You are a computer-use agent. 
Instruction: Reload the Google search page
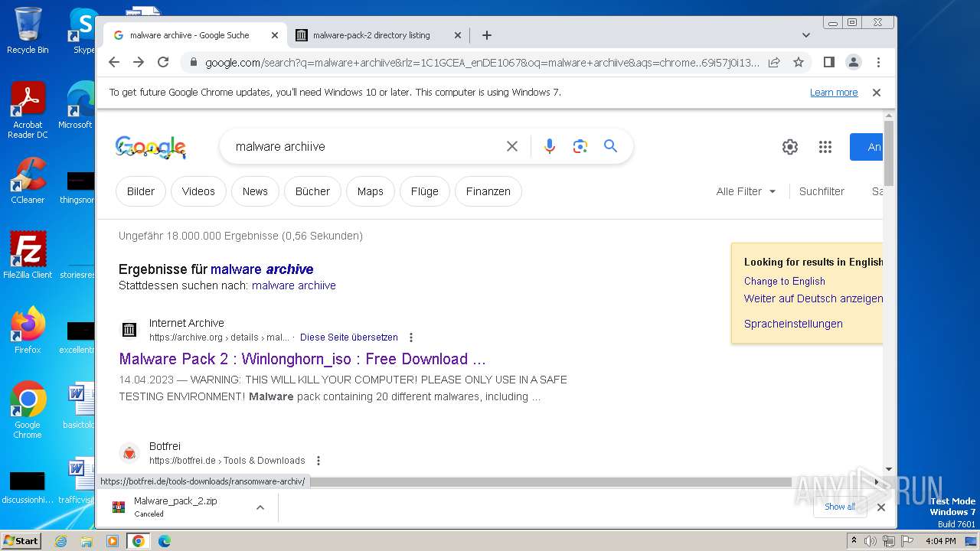coord(163,62)
